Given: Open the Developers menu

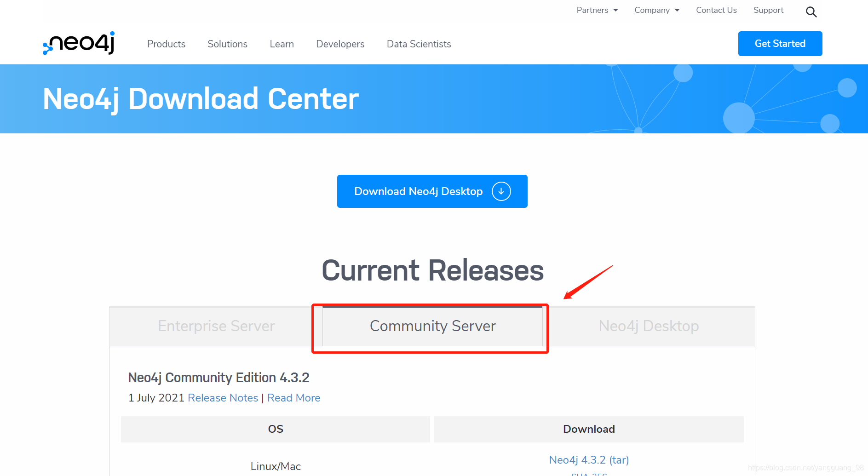Looking at the screenshot, I should point(340,44).
